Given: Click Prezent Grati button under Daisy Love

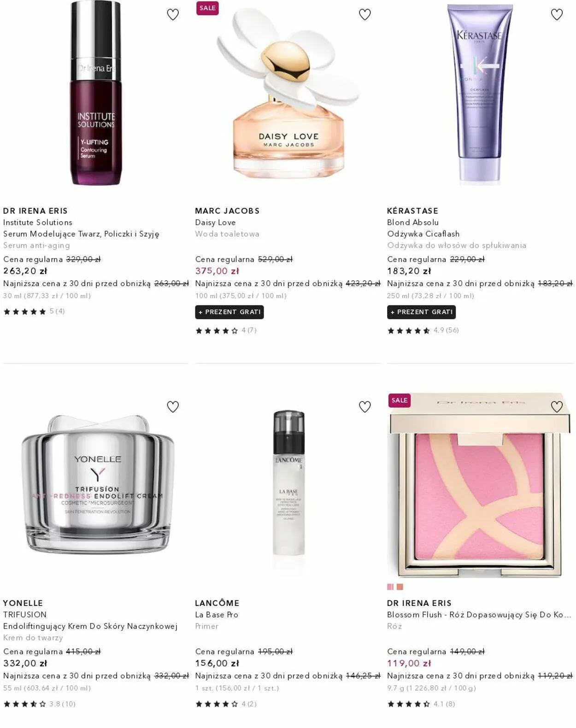Looking at the screenshot, I should pyautogui.click(x=229, y=312).
